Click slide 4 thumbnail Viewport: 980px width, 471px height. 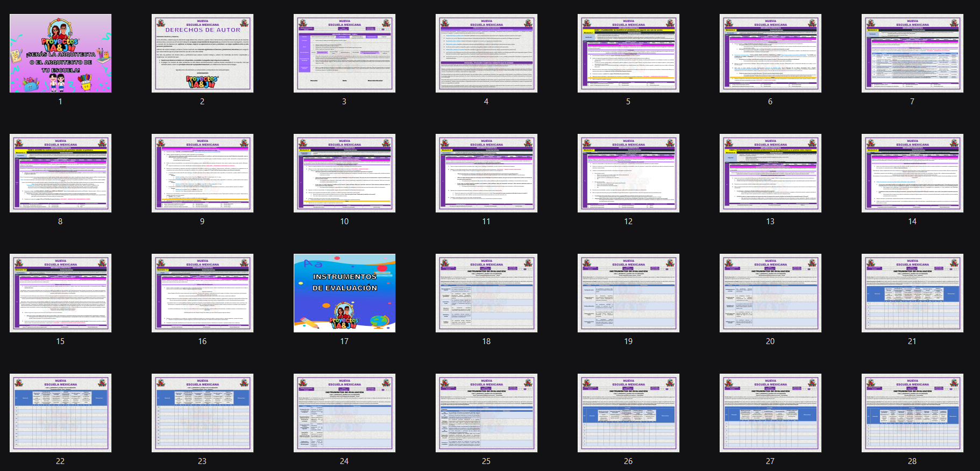[x=486, y=53]
